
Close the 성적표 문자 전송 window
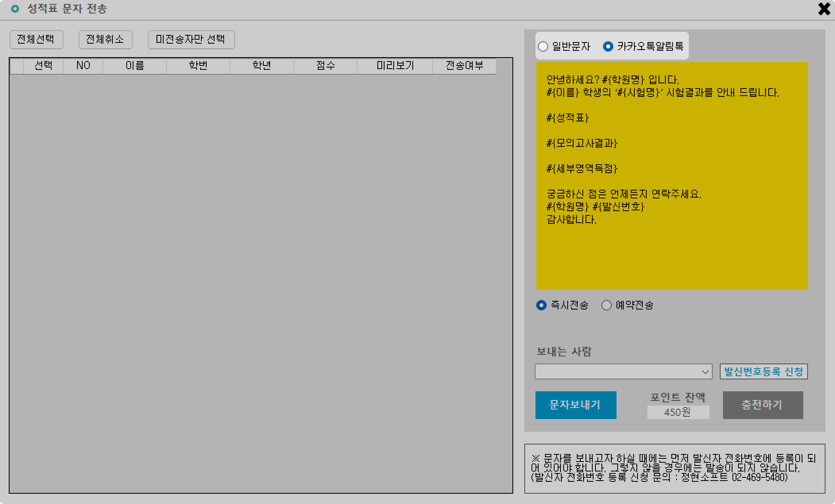click(824, 9)
